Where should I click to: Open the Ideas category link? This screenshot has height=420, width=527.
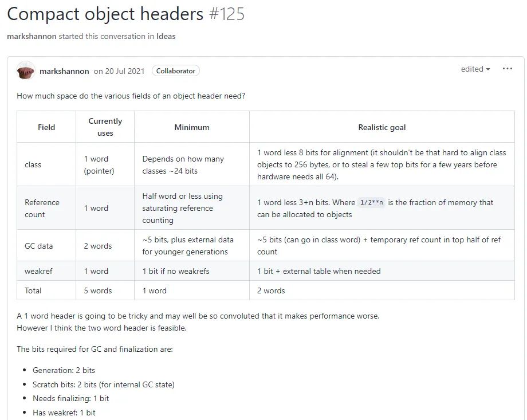coord(166,36)
